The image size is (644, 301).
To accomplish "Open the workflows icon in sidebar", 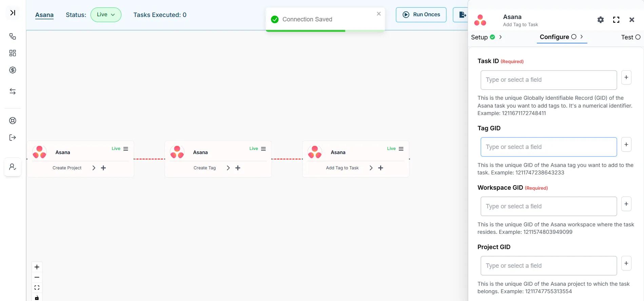I will pos(13,36).
